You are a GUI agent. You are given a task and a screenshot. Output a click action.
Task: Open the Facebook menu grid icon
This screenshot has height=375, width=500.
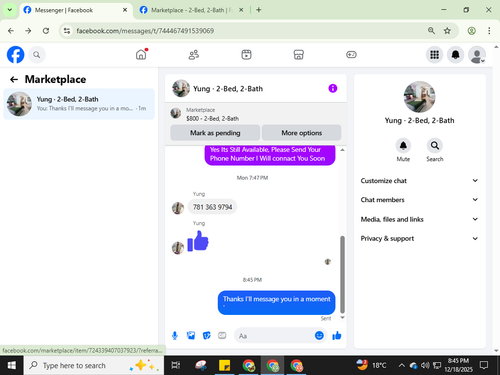click(434, 55)
